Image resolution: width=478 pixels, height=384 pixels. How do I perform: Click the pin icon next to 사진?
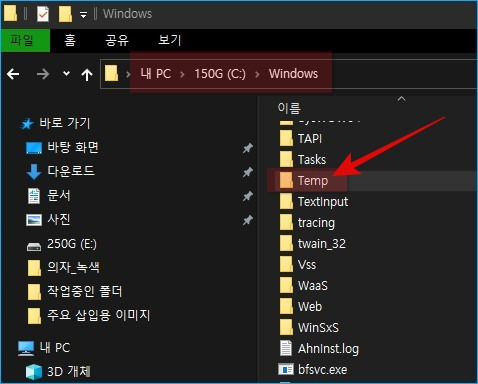click(248, 220)
